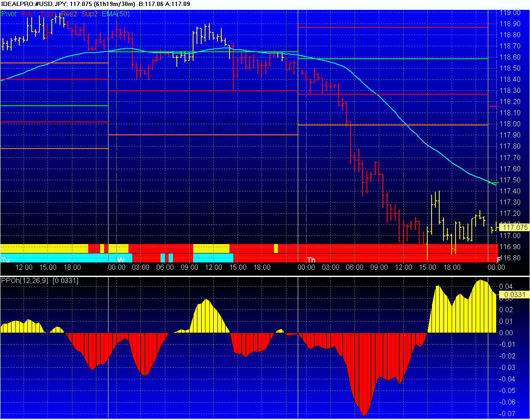This screenshot has height=420, width=530.
Task: Click the 118.00 price axis label
Action: 510,124
